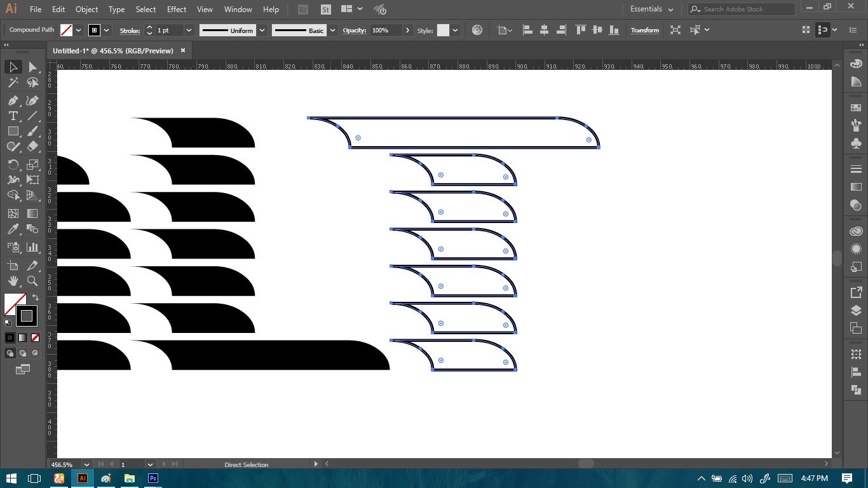
Task: Select the Pen tool
Action: 13,100
